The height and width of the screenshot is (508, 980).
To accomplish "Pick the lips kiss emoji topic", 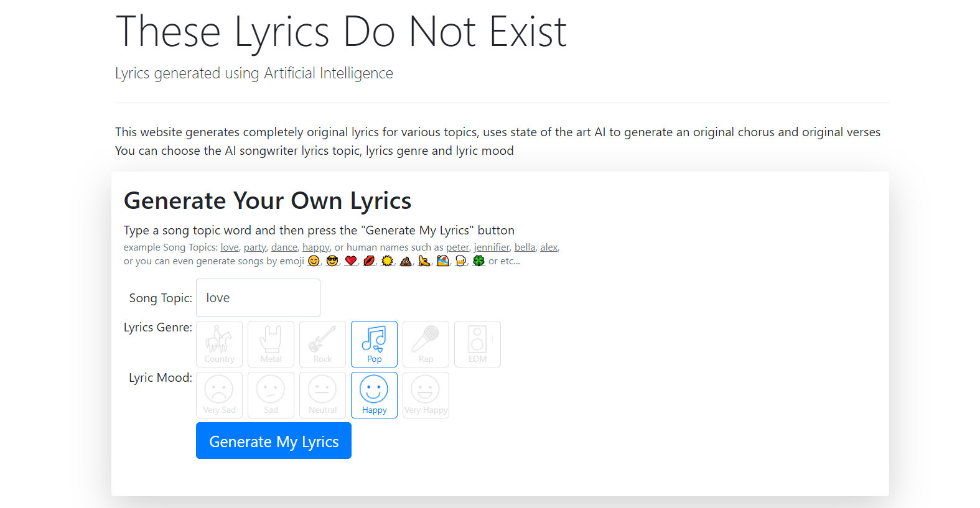I will pyautogui.click(x=369, y=261).
